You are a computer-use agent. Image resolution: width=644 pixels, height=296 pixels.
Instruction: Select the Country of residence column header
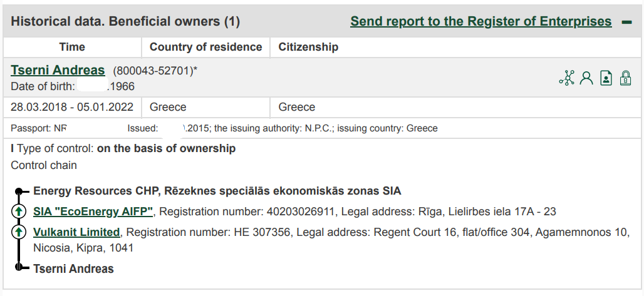coord(205,47)
